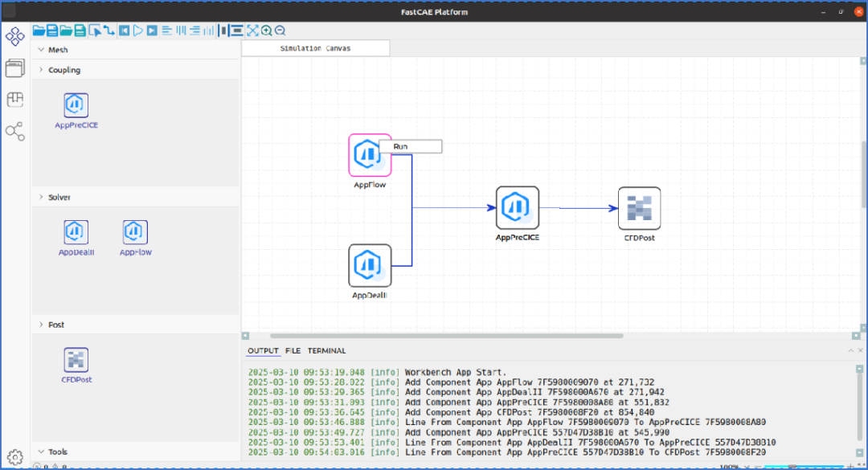
Task: Close the output panel with X
Action: point(860,350)
